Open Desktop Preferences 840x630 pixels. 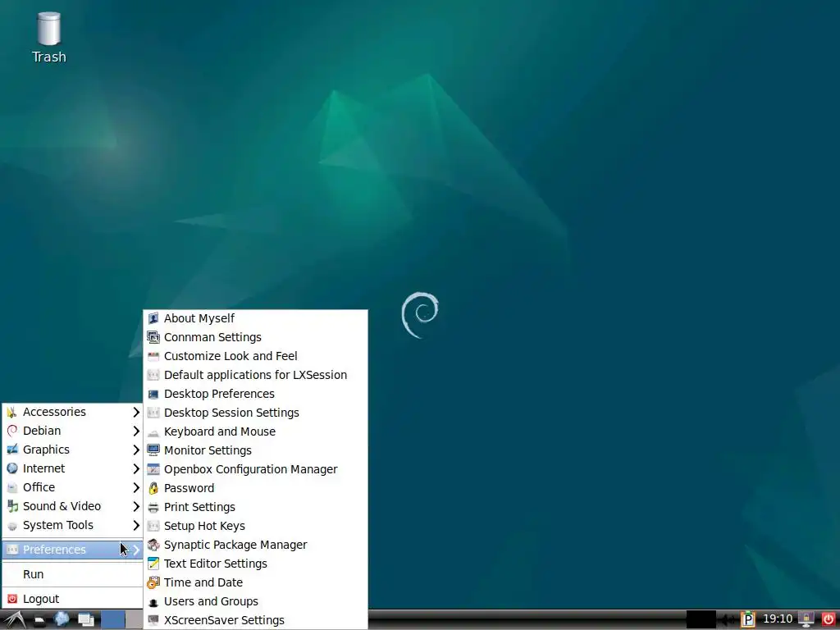[x=256, y=394]
